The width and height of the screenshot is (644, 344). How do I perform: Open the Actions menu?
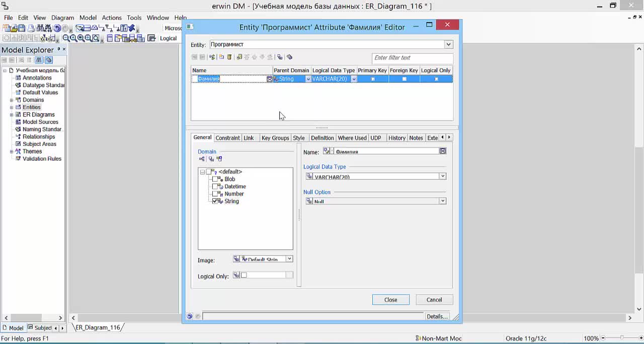click(112, 18)
